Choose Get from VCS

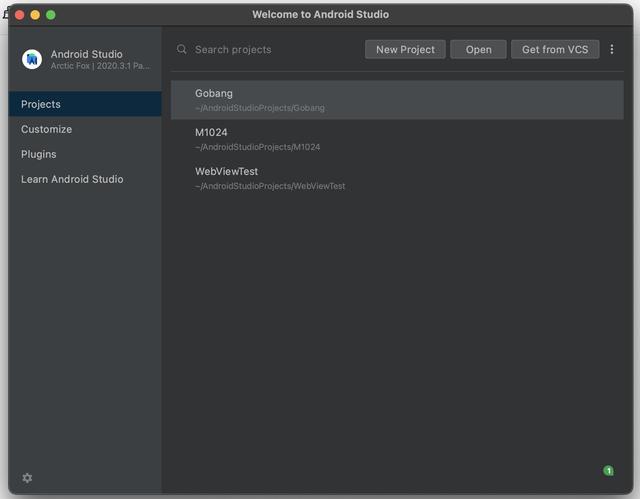point(555,49)
